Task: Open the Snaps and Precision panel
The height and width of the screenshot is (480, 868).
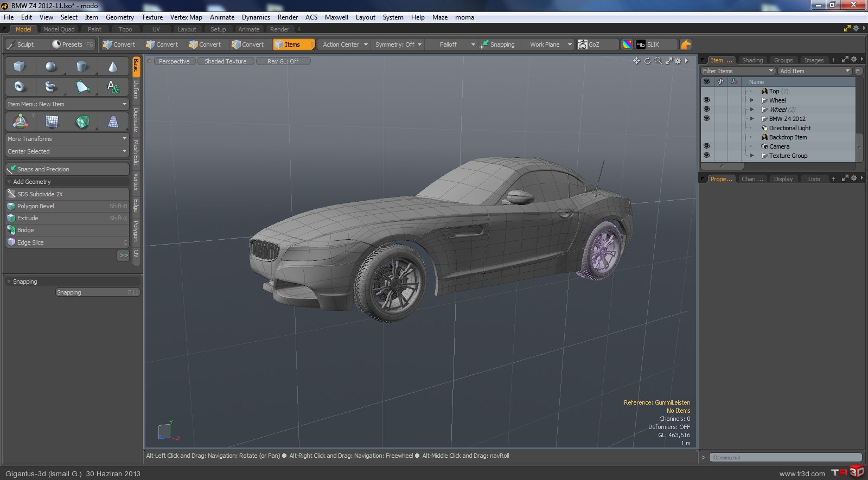Action: pos(67,169)
